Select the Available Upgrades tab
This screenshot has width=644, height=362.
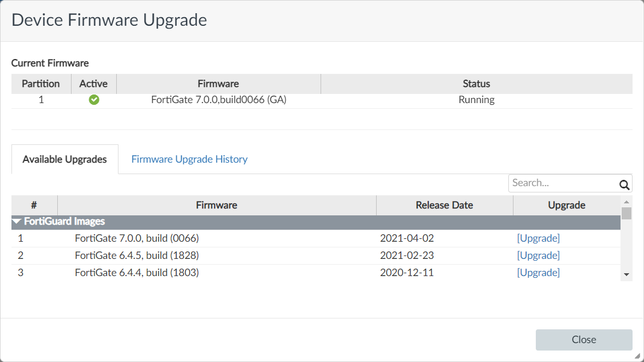(x=65, y=159)
